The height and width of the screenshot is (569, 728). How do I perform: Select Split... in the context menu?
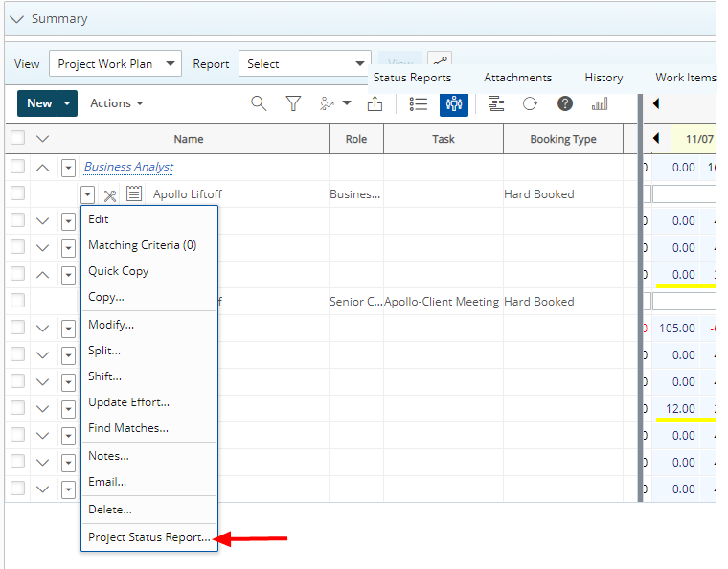click(x=104, y=351)
